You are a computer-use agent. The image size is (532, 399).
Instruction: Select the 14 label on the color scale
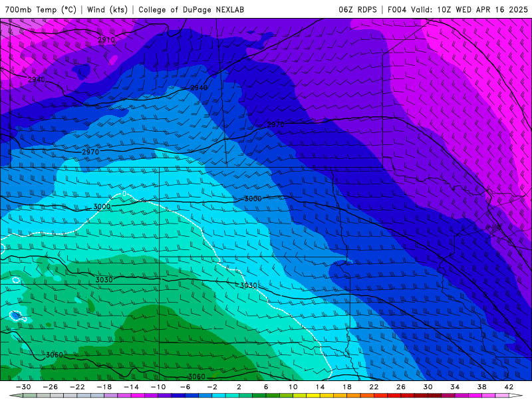click(320, 387)
